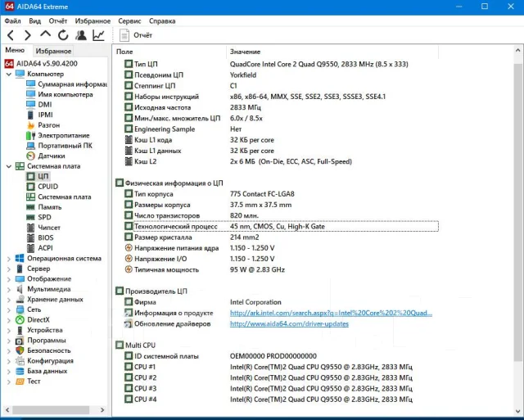This screenshot has height=420, width=524.
Task: Expand the Отображение tree node
Action: (x=9, y=279)
